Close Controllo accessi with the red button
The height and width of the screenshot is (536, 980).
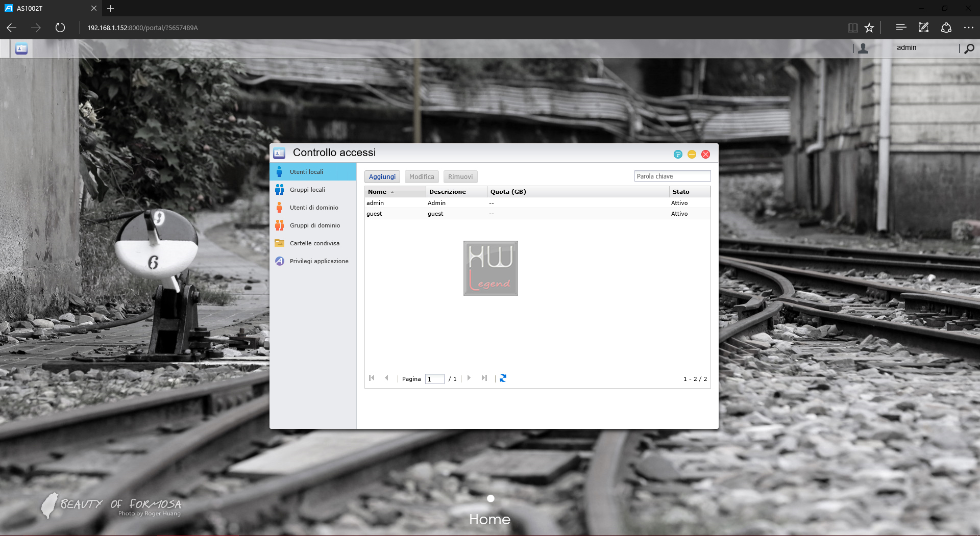pyautogui.click(x=706, y=155)
